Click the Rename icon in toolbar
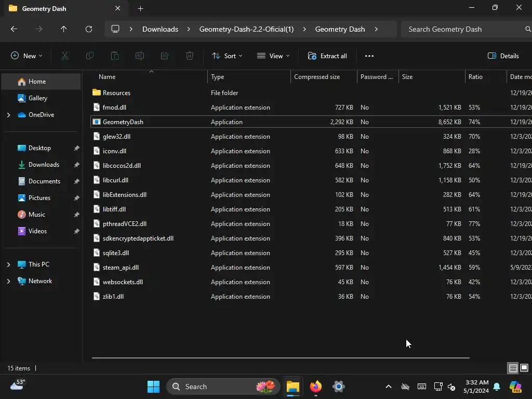The height and width of the screenshot is (399, 532). (140, 56)
